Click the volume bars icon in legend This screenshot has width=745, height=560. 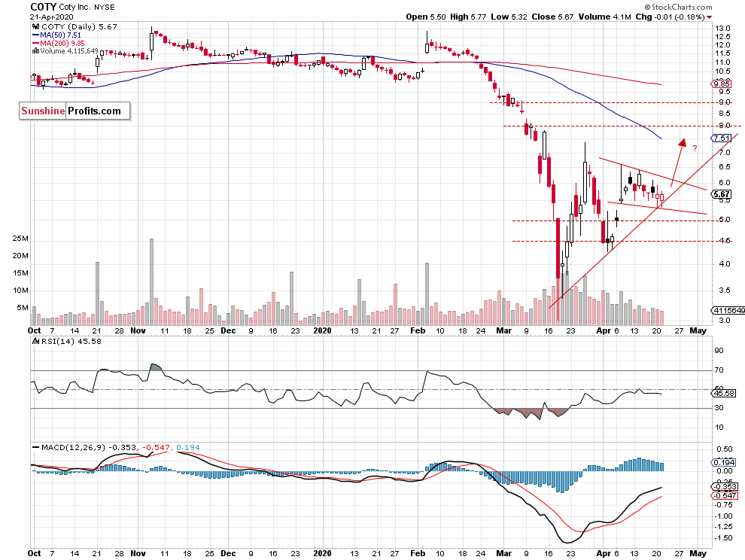click(35, 51)
